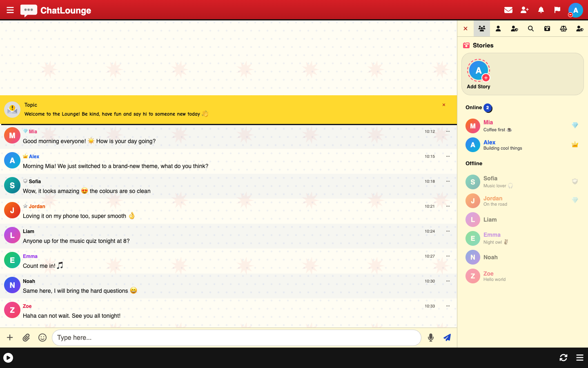This screenshot has height=368, width=588.
Task: Open the stories camera tab
Action: (547, 29)
